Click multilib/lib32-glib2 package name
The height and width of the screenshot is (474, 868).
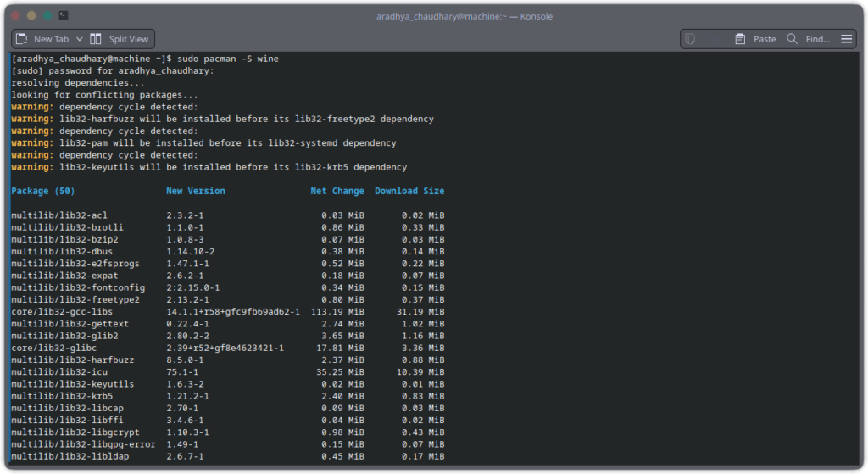(x=64, y=336)
